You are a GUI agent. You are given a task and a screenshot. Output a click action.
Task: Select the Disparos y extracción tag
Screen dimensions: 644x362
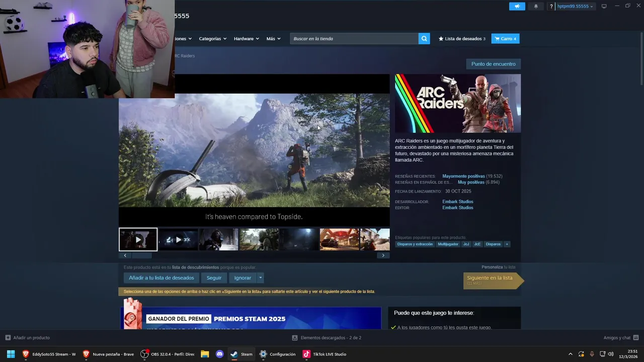[x=415, y=244]
